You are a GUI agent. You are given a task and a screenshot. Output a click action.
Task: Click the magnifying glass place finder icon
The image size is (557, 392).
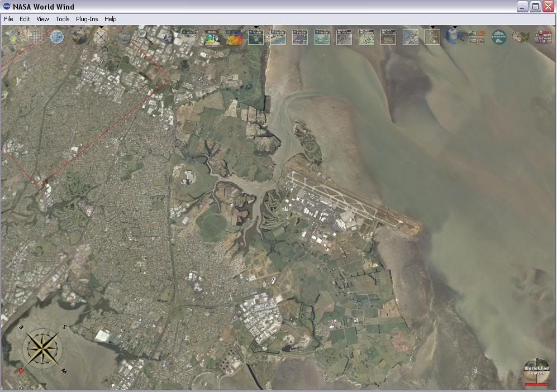143,36
